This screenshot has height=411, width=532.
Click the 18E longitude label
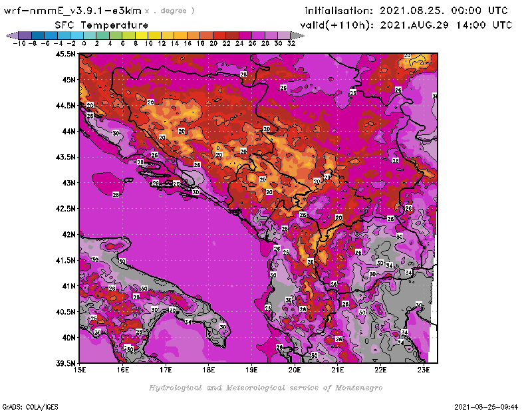(x=209, y=370)
